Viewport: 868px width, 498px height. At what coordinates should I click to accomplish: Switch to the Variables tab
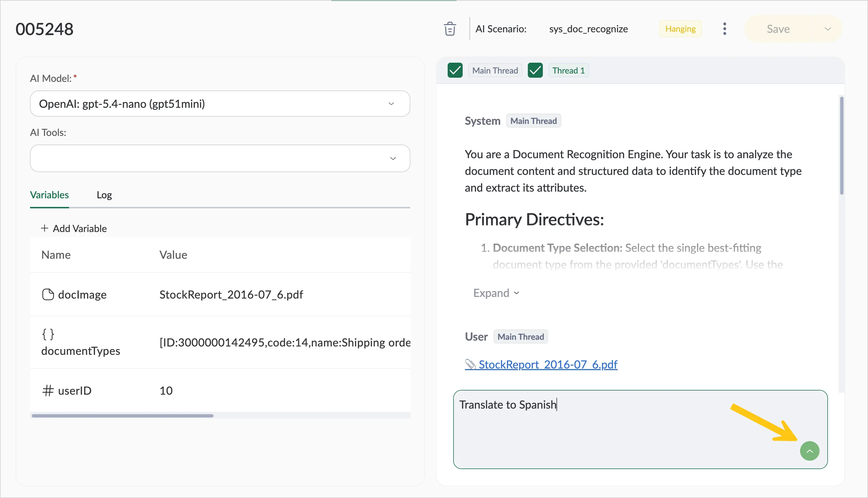tap(49, 195)
